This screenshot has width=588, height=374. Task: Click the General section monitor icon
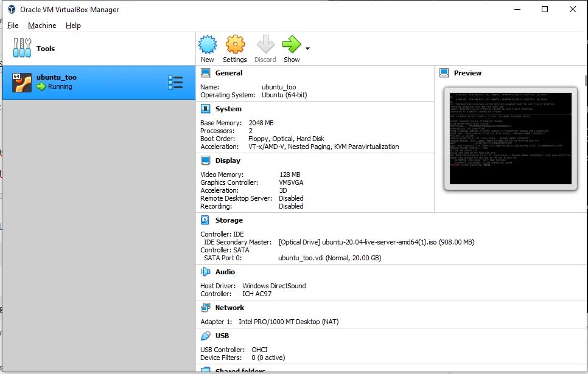[206, 73]
